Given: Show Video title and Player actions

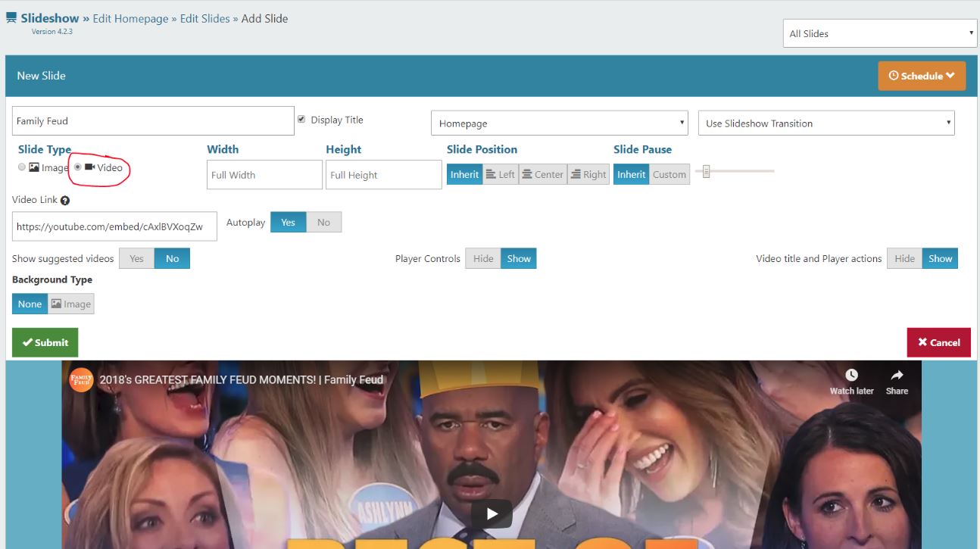Looking at the screenshot, I should point(940,258).
